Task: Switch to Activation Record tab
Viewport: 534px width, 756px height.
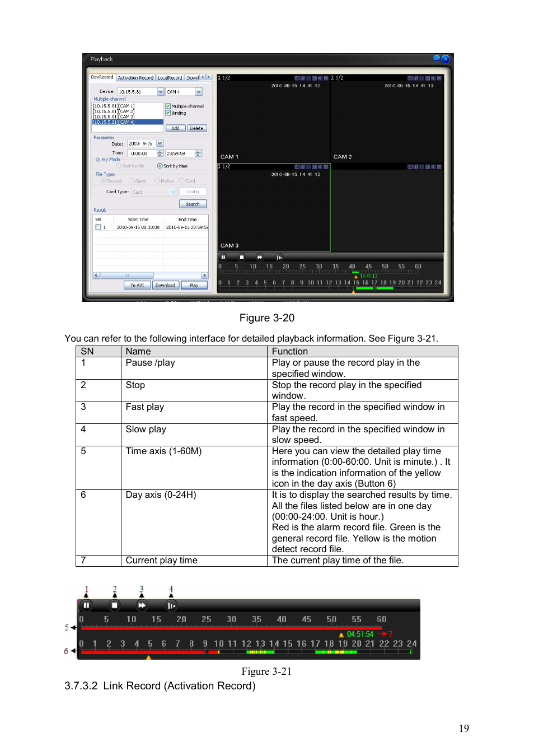Action: pyautogui.click(x=135, y=78)
